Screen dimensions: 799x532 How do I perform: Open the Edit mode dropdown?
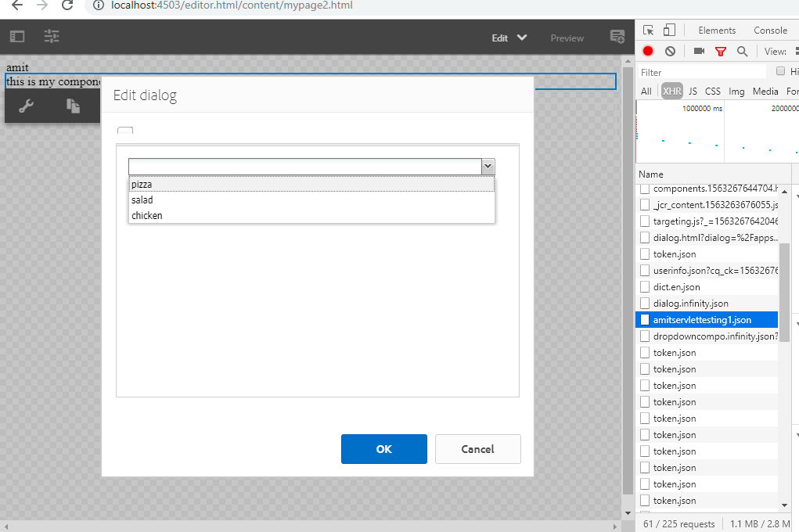point(509,38)
